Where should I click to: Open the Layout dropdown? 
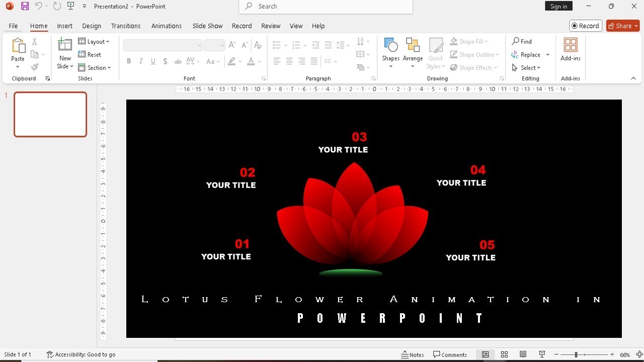pos(94,41)
